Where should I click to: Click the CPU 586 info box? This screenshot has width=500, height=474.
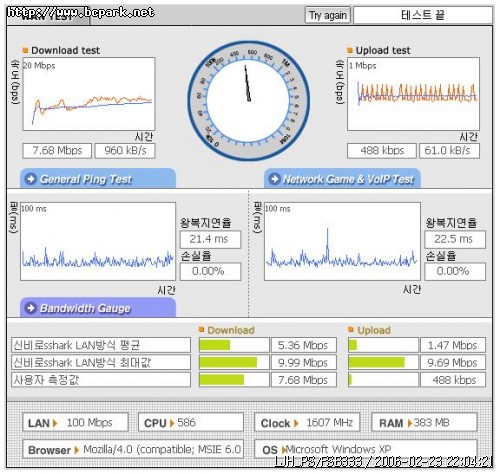[x=191, y=422]
